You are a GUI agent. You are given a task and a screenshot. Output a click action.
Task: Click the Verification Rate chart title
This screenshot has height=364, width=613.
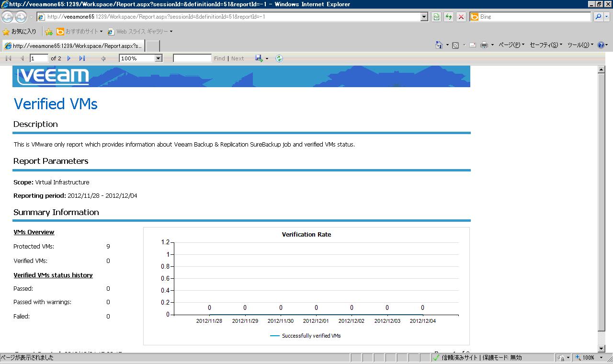(x=306, y=235)
